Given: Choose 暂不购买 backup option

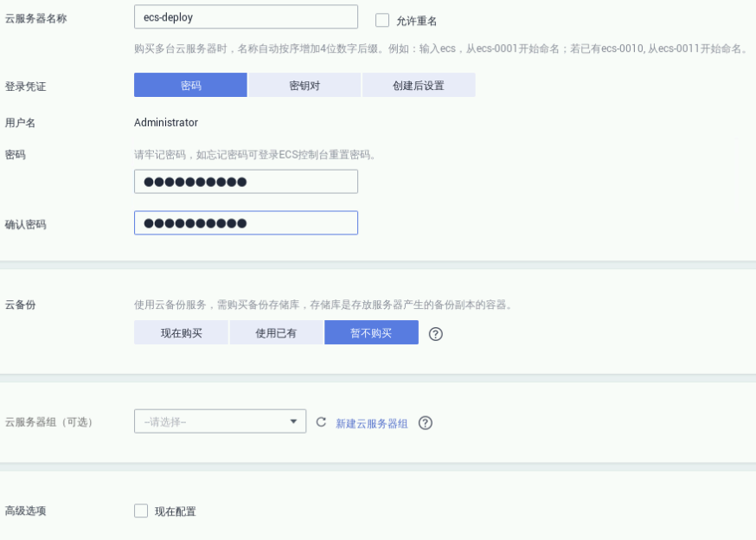Looking at the screenshot, I should [371, 332].
